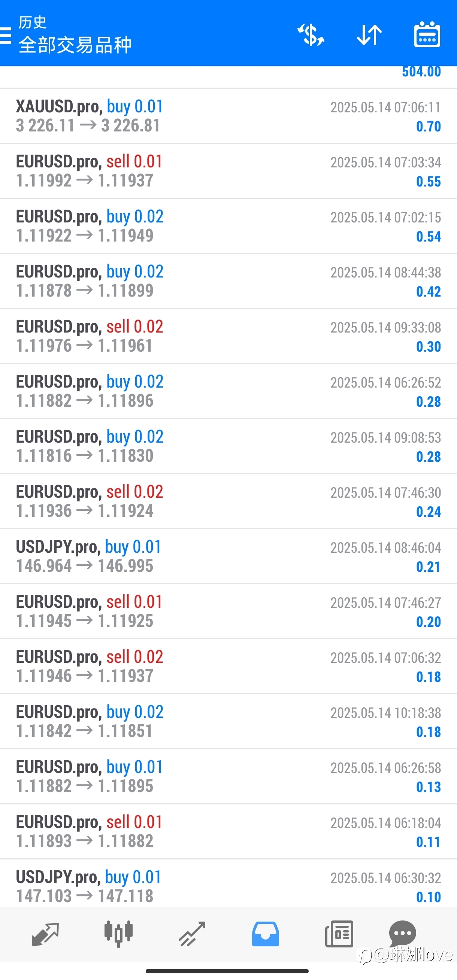Tap the currency filter dollar icon
457x980 pixels.
coord(311,34)
